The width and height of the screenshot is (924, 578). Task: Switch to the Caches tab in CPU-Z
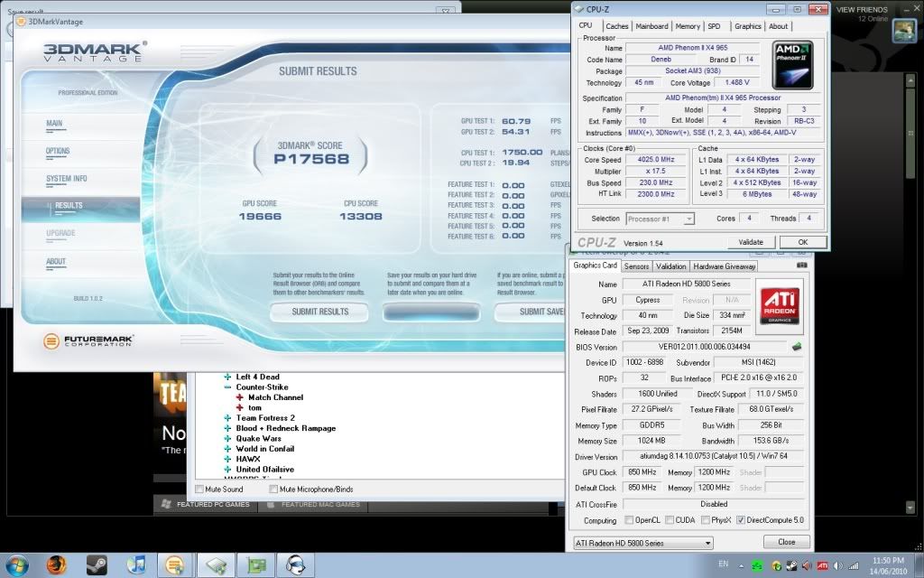(617, 26)
